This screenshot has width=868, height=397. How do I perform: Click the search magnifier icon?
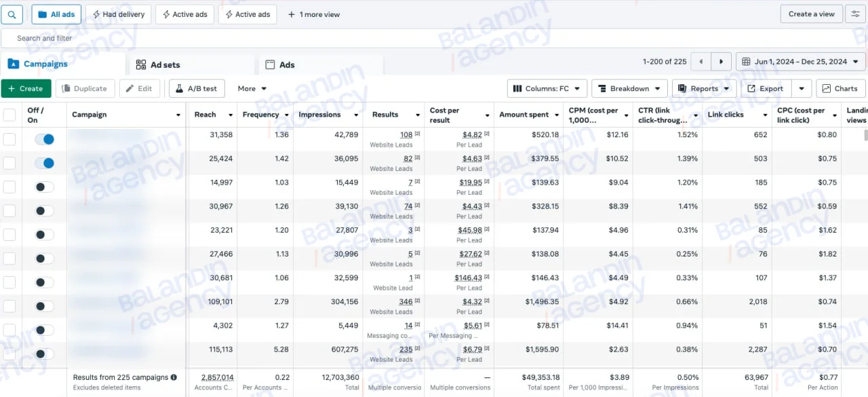pyautogui.click(x=12, y=14)
